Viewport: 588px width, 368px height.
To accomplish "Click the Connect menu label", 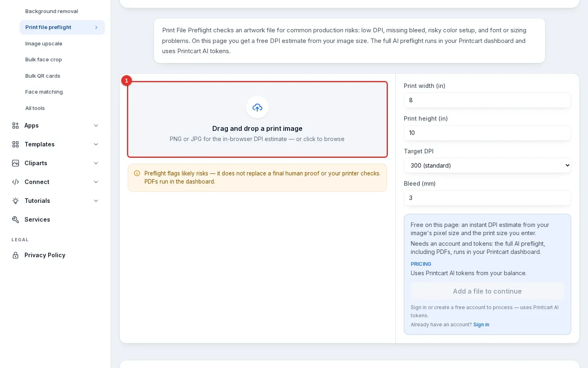I will click(x=37, y=182).
